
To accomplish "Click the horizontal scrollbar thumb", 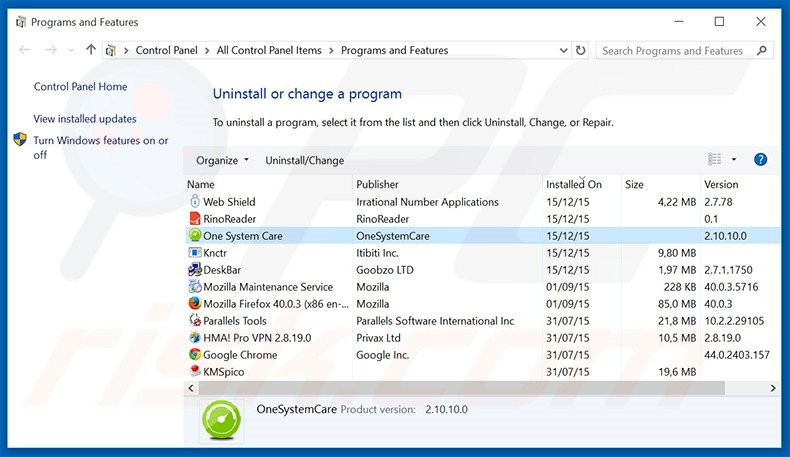I will pyautogui.click(x=462, y=388).
